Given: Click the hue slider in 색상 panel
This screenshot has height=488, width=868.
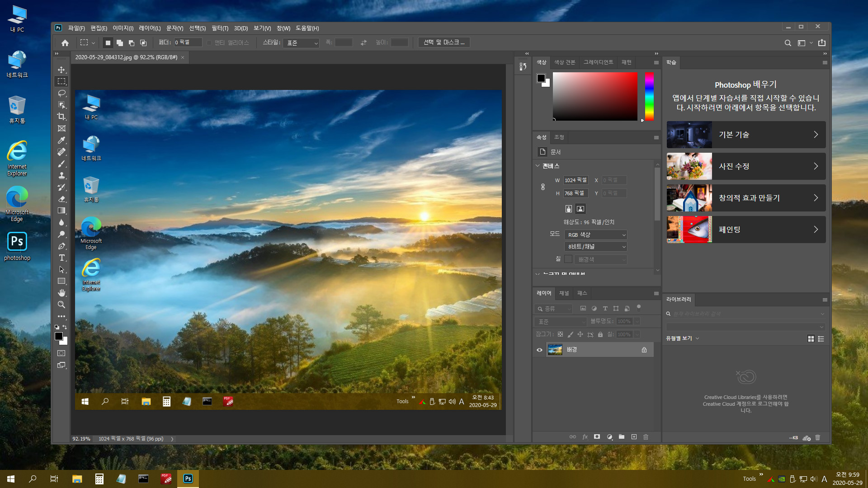Looking at the screenshot, I should tap(649, 96).
